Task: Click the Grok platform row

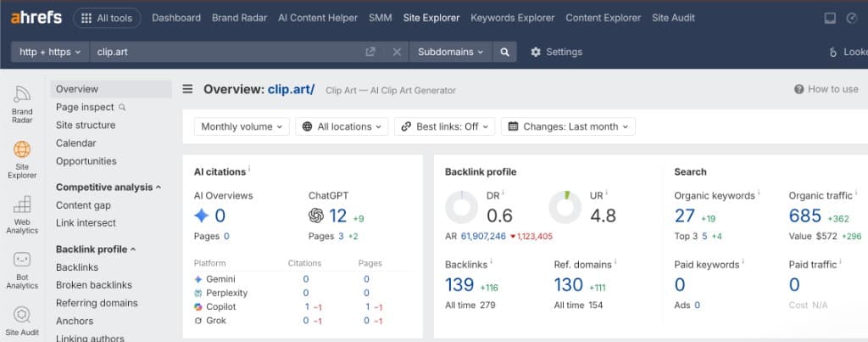Action: (301, 321)
